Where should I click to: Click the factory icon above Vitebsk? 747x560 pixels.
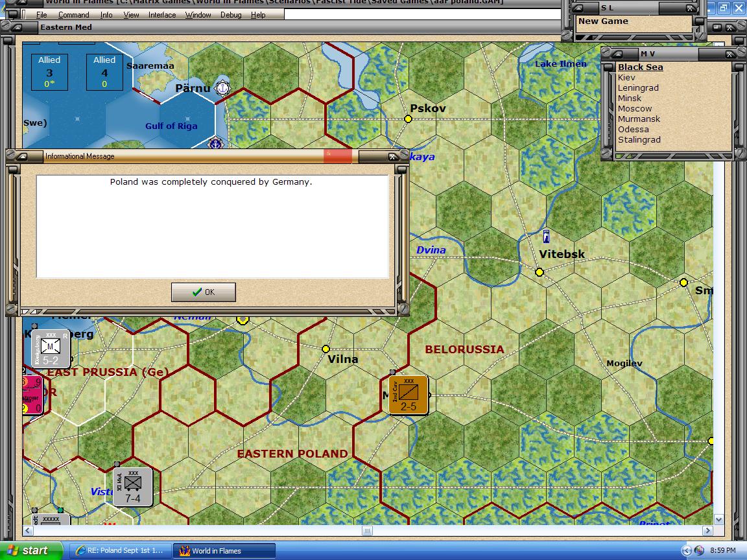(547, 236)
